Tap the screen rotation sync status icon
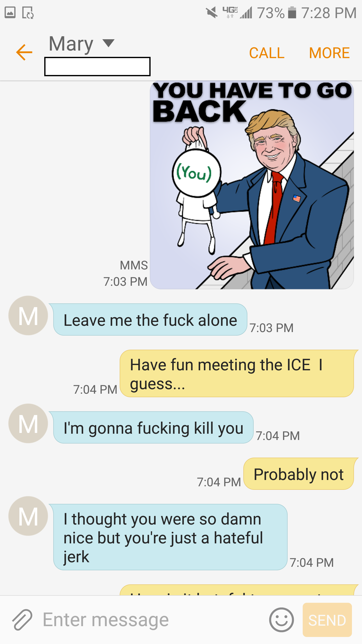 (28, 13)
